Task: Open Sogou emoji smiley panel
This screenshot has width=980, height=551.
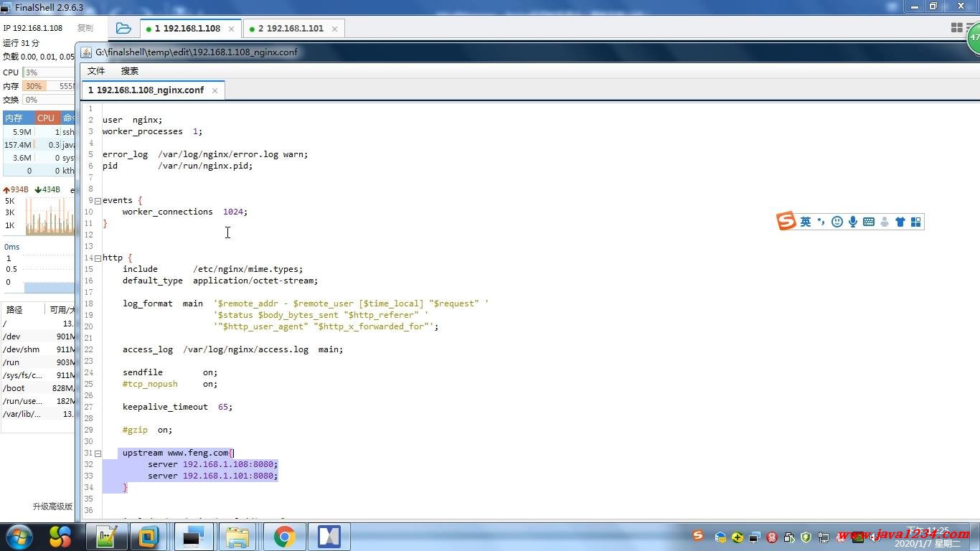Action: 837,222
